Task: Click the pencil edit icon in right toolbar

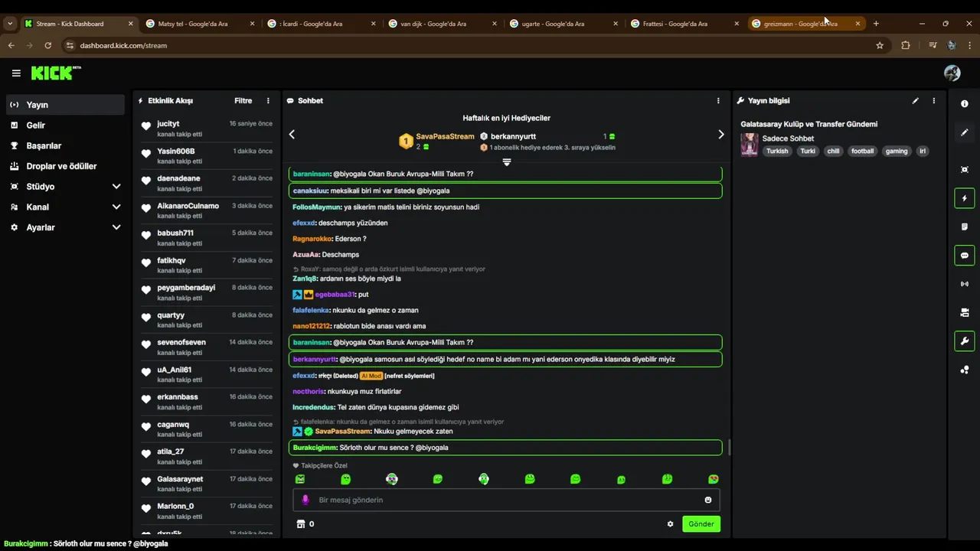Action: (964, 132)
